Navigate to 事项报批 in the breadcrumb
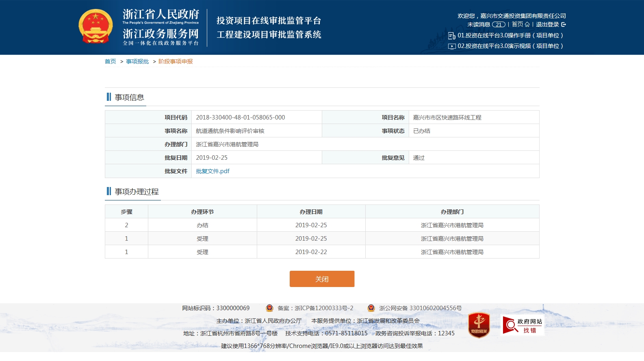The width and height of the screenshot is (644, 361). 137,61
